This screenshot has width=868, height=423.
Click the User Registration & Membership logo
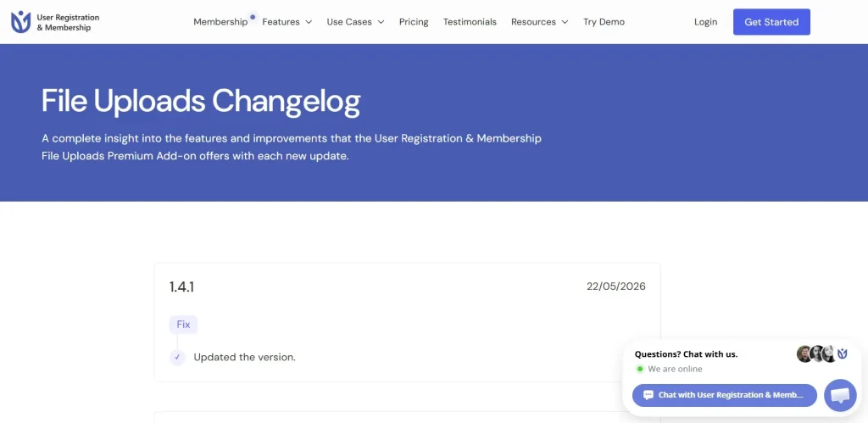tap(55, 22)
